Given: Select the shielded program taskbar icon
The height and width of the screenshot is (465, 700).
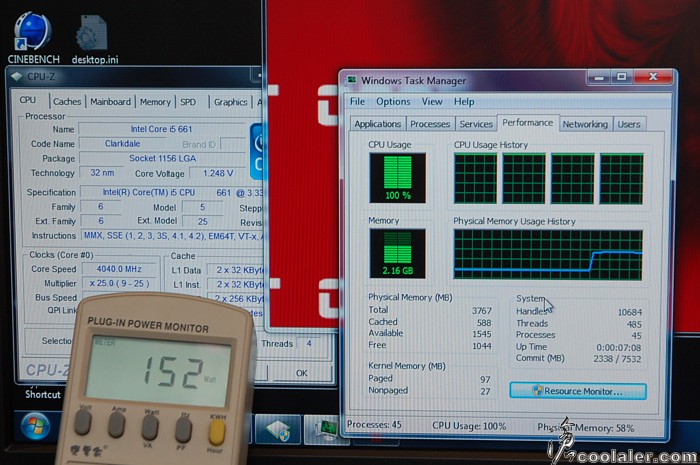Looking at the screenshot, I should point(278,429).
